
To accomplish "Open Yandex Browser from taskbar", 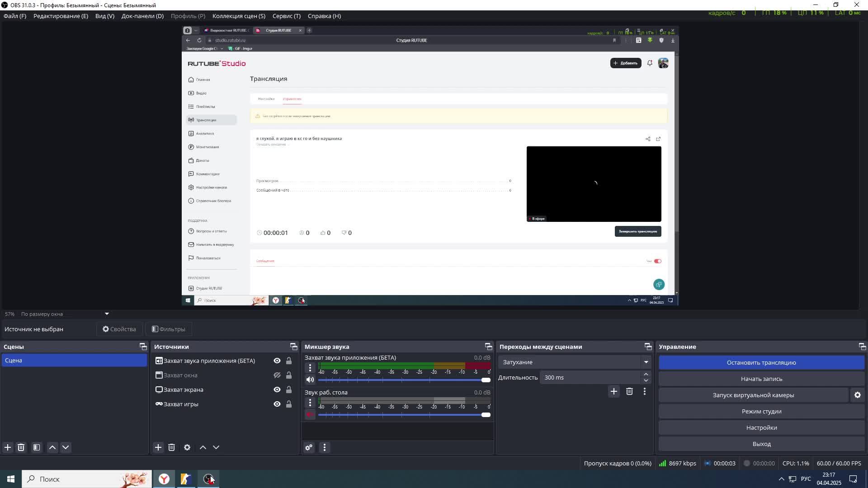I will tap(164, 479).
